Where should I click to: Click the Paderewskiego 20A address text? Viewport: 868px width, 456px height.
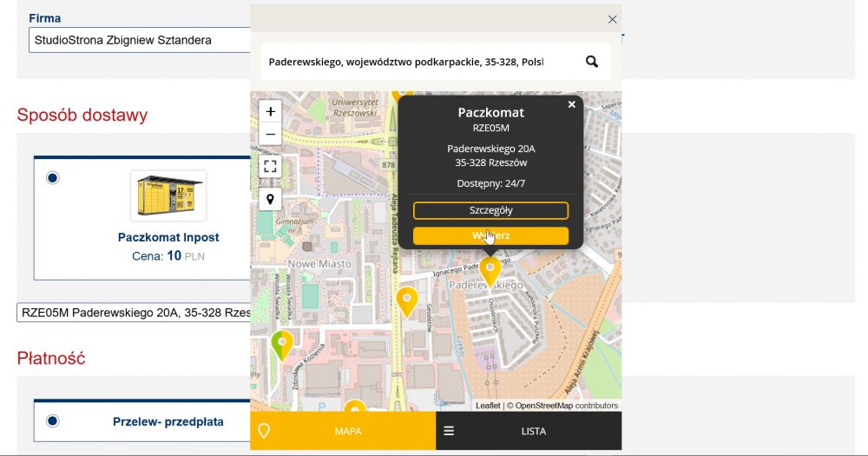(x=491, y=149)
